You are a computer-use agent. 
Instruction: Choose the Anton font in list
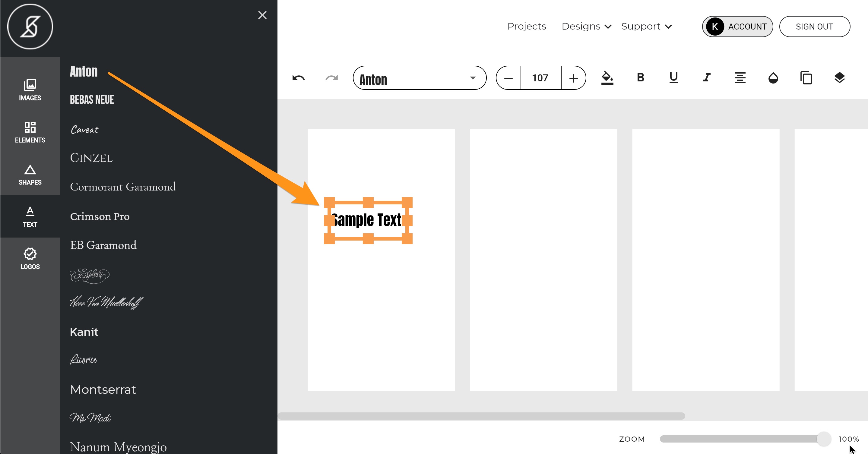tap(84, 71)
